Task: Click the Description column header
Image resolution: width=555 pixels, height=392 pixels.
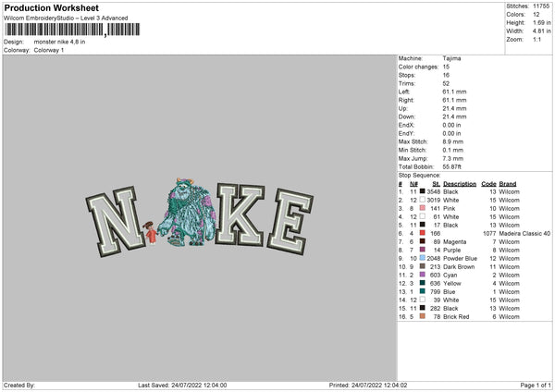Action: pos(460,184)
